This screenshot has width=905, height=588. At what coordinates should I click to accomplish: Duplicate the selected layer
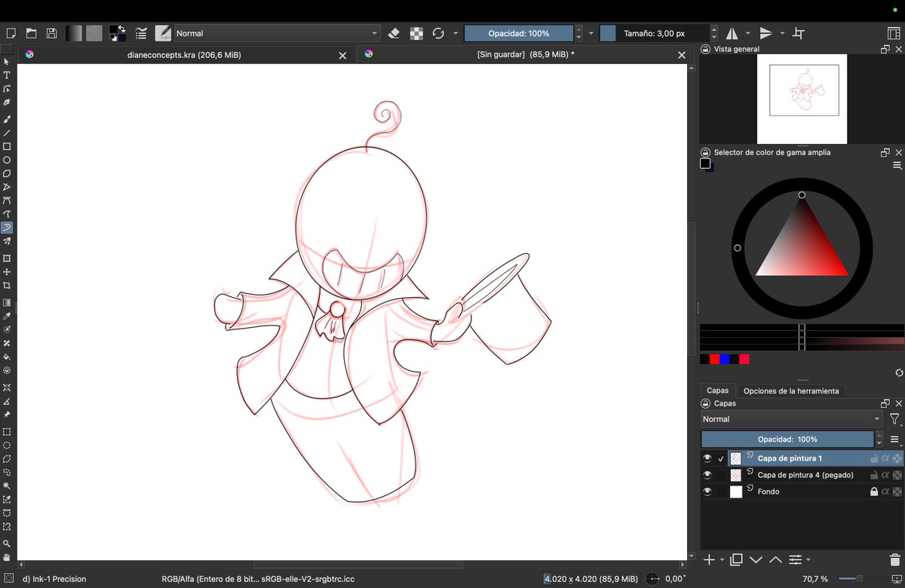737,560
